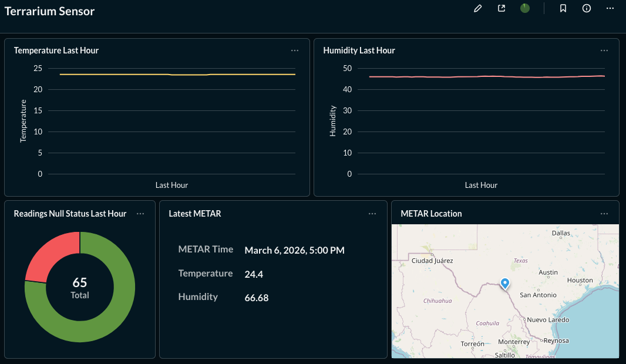Open the METAR Location panel menu
Image resolution: width=626 pixels, height=364 pixels.
604,214
